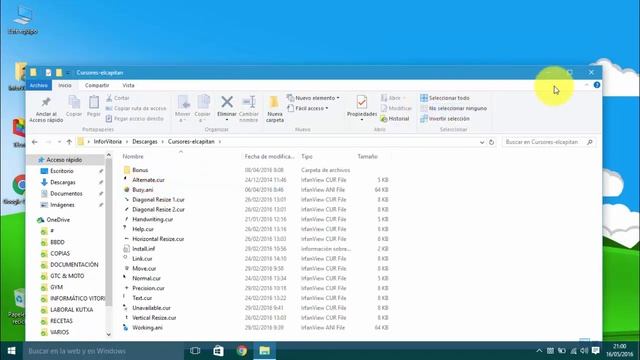Image resolution: width=640 pixels, height=360 pixels.
Task: Click the Copiar ribbon button
Action: coord(74,106)
